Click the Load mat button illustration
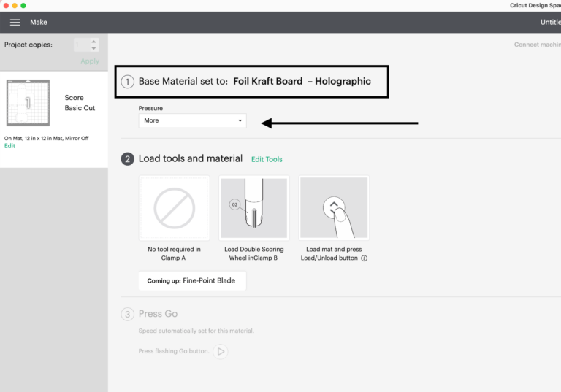561x392 pixels. tap(334, 208)
